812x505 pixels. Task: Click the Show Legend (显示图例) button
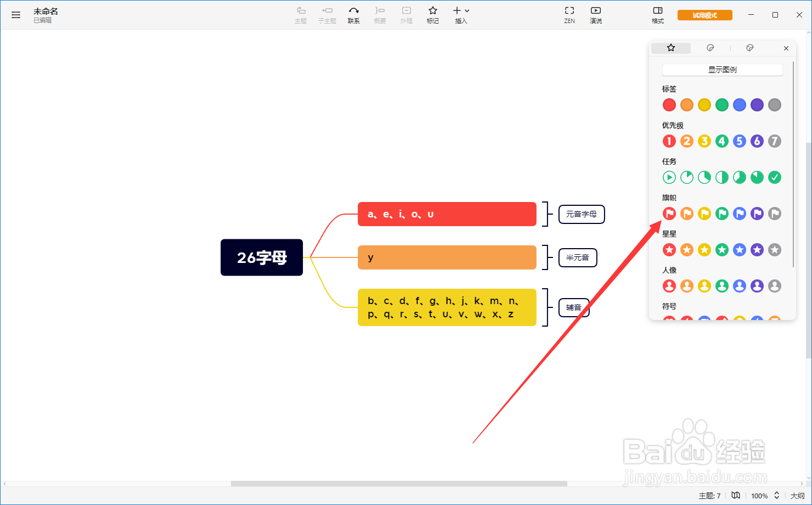coord(723,70)
